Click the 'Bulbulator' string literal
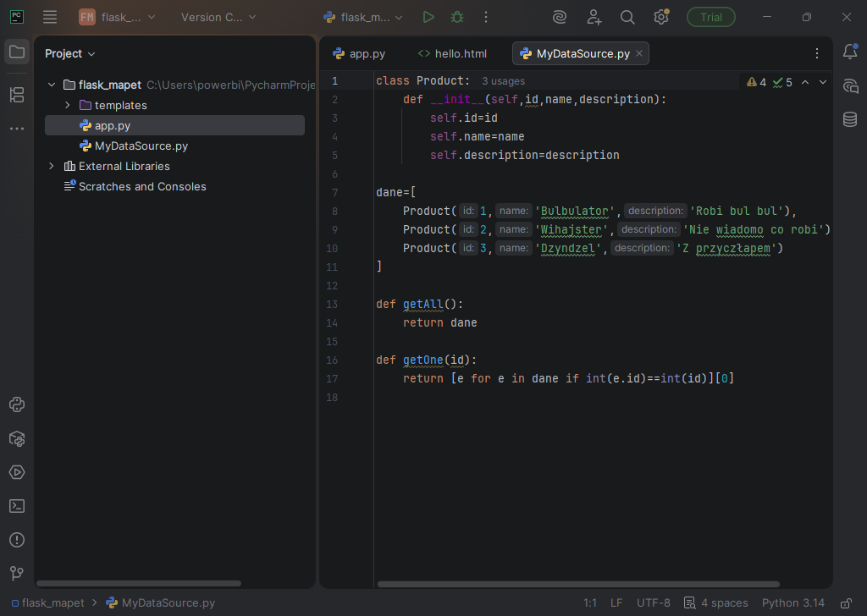The width and height of the screenshot is (867, 616). click(575, 211)
